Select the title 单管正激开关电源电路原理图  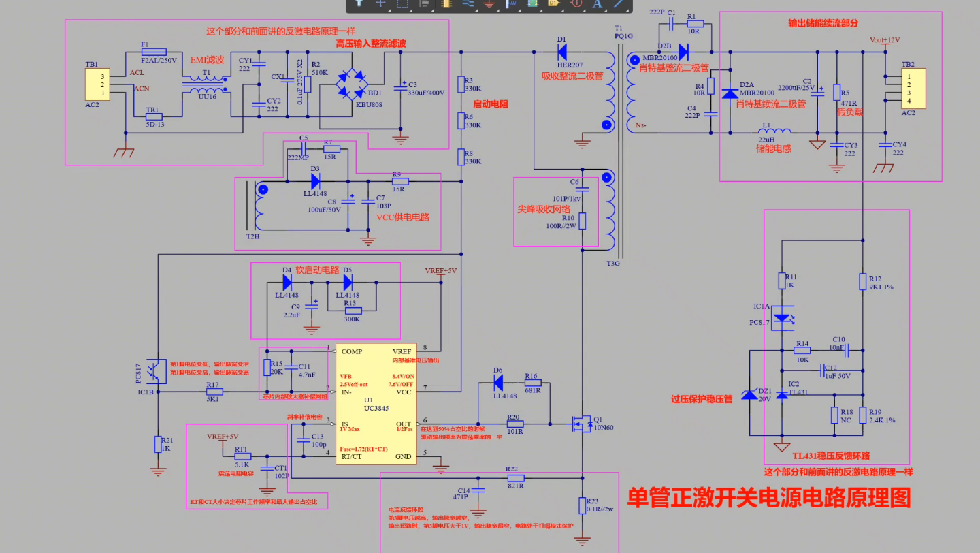(768, 498)
